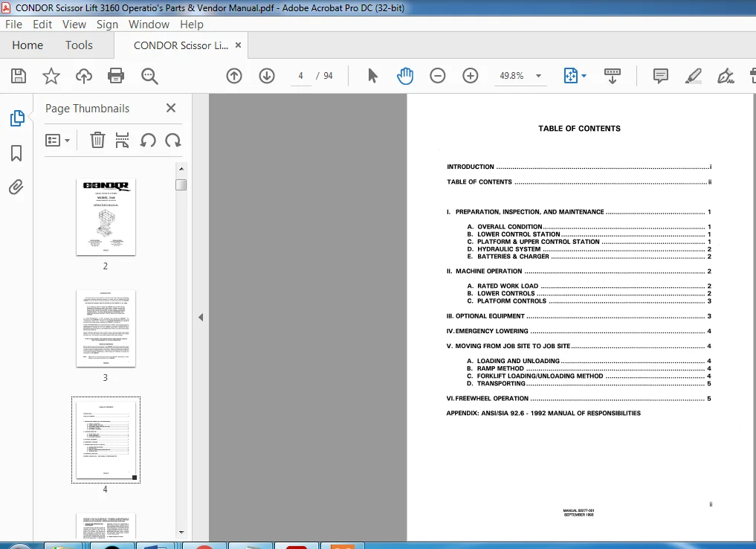Click the PLATFORM CONTROLS entry
Viewport: 756px width, 549px height.
click(589, 301)
